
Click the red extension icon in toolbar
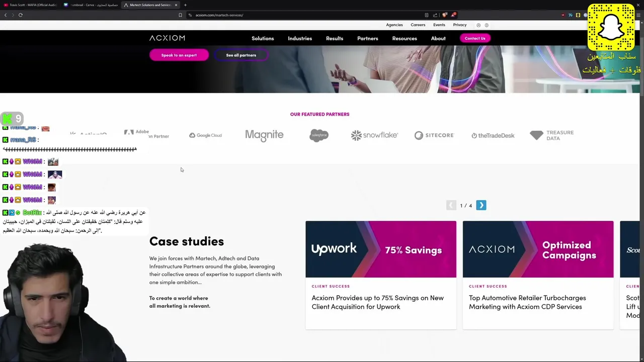562,15
